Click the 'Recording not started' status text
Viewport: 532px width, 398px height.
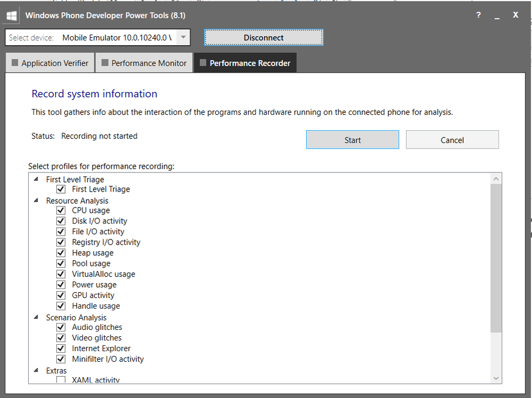100,136
